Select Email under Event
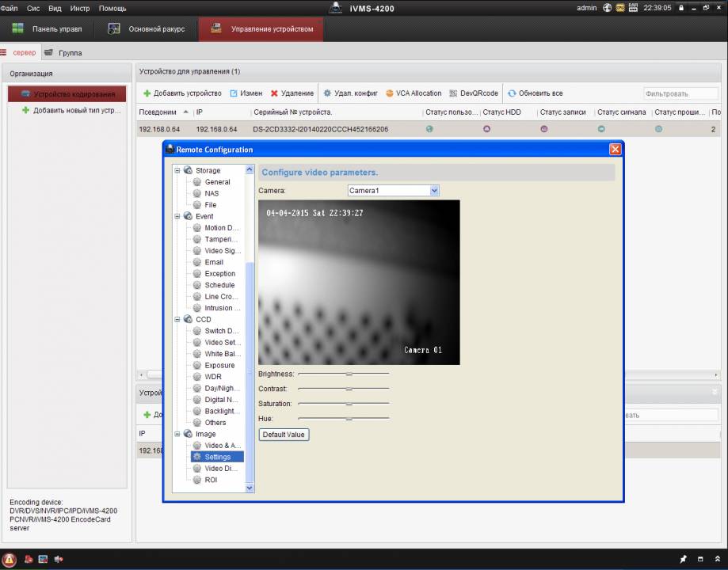Viewport: 728px width, 570px height. tap(214, 262)
